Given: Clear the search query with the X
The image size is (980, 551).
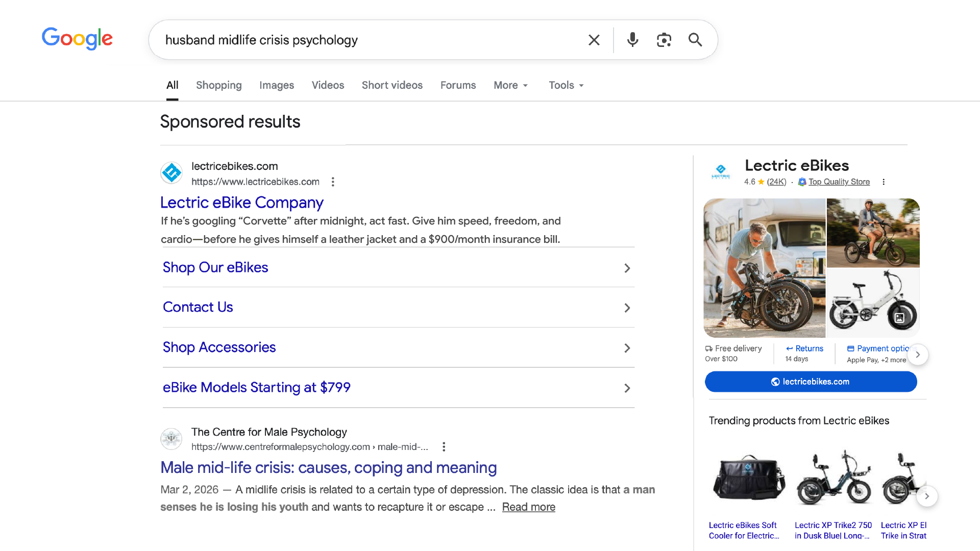Looking at the screenshot, I should tap(594, 39).
